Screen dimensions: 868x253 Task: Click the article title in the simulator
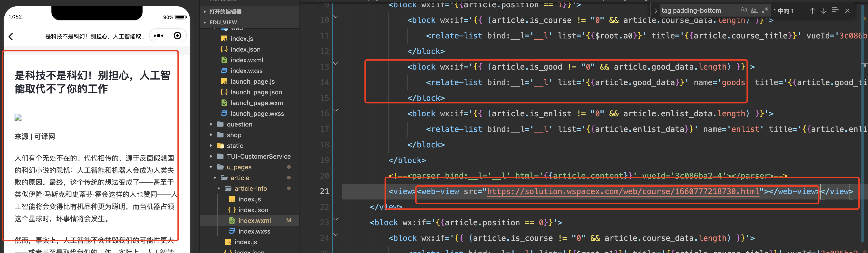[92, 82]
